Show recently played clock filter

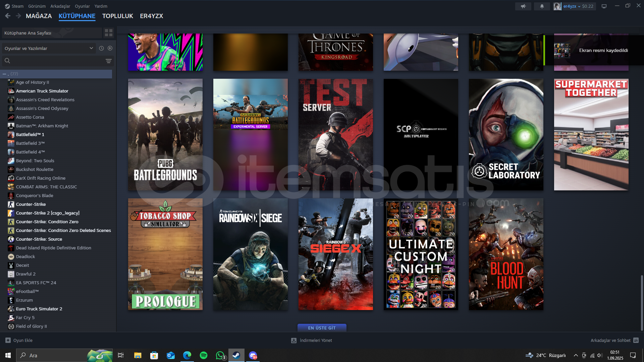click(x=101, y=48)
